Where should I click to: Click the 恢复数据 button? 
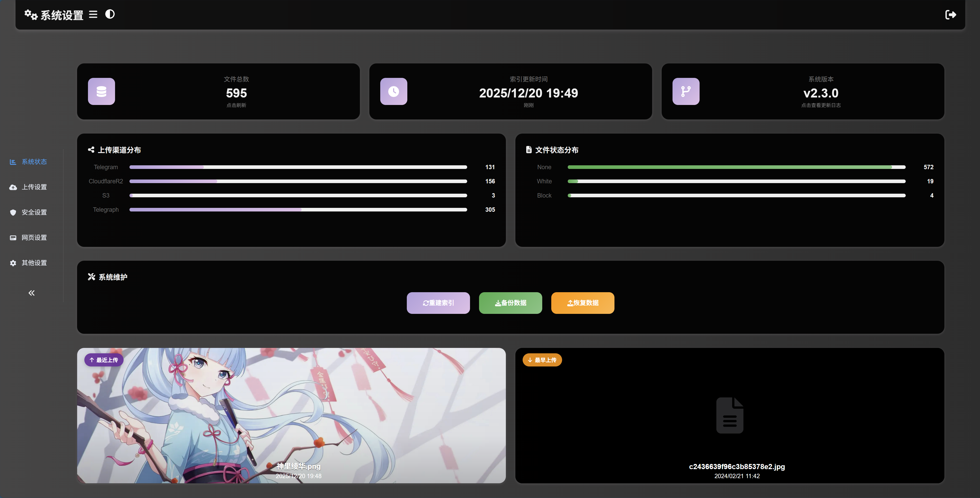pos(583,303)
